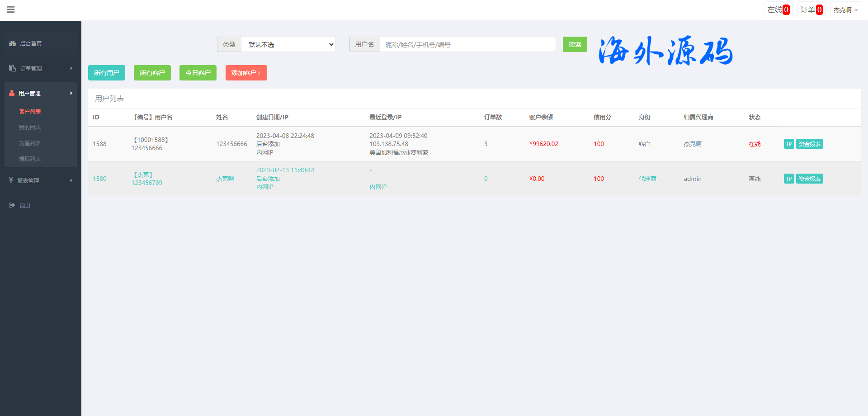Viewport: 868px width, 416px height.
Task: Select 我的团队 in sidebar submenu
Action: pos(30,128)
